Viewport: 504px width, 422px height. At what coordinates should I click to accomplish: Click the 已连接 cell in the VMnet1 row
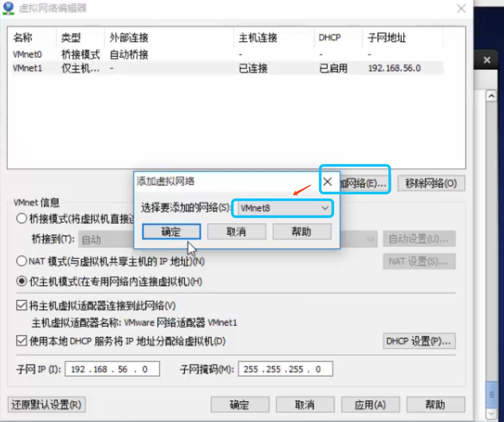point(253,68)
